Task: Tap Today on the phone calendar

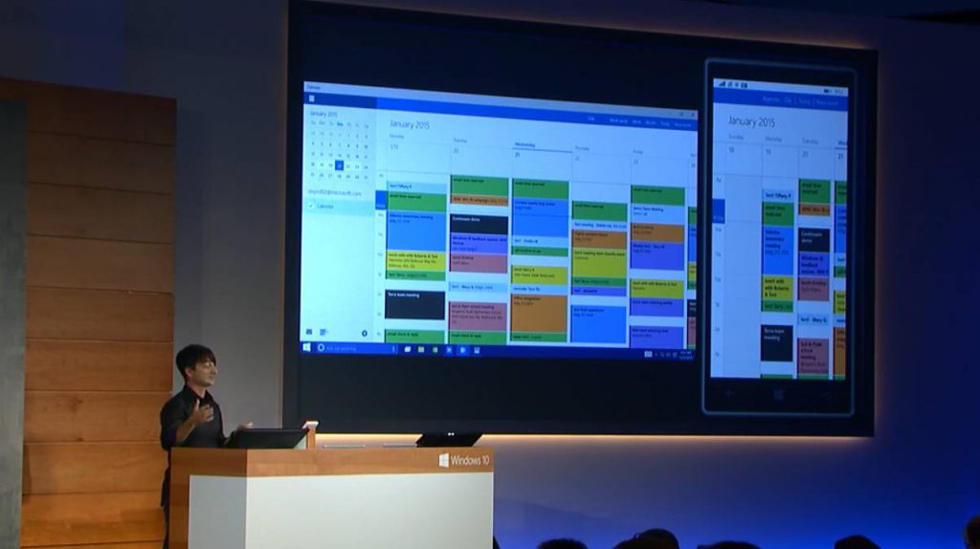Action: click(x=805, y=99)
